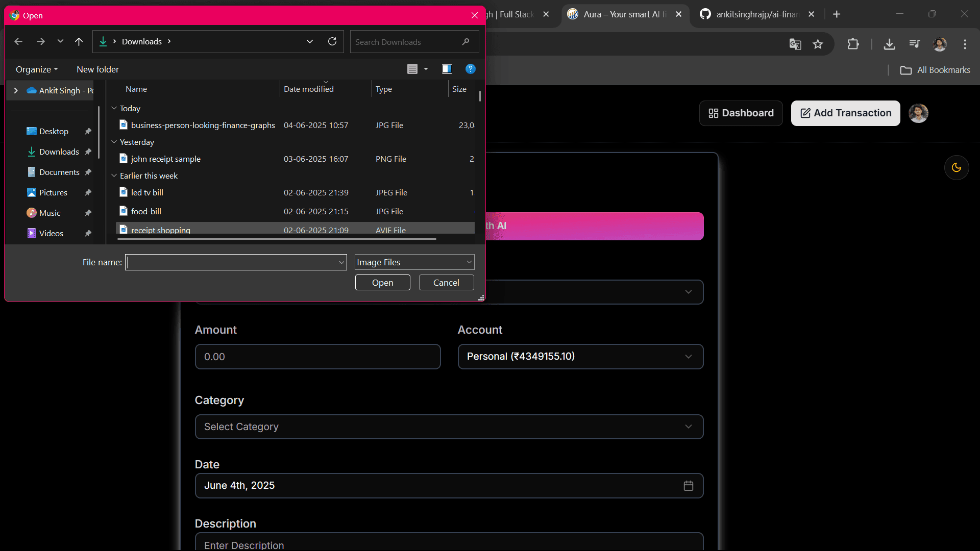Screen dimensions: 980x551
Task: Open Chrome extensions puzzle icon
Action: (853, 44)
